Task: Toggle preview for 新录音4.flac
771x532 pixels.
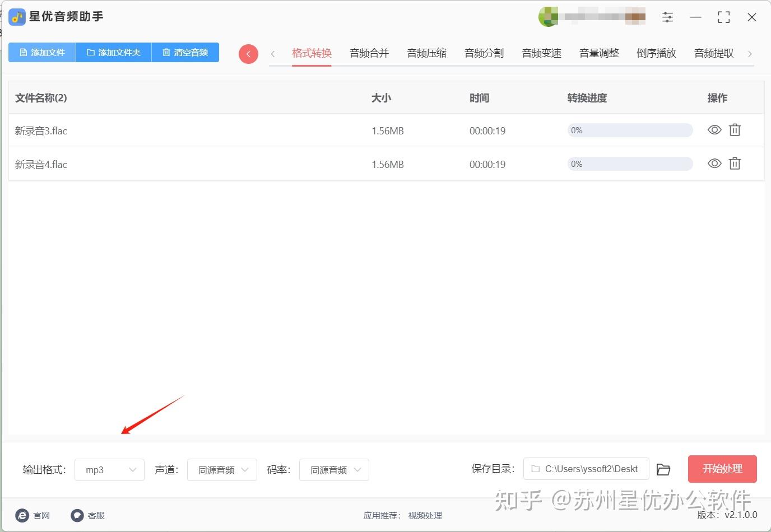Action: point(714,164)
